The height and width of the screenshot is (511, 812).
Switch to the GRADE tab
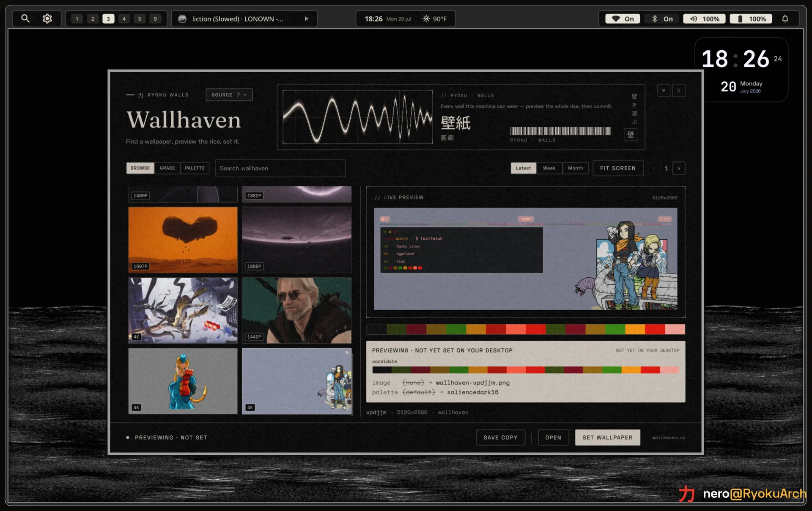[167, 168]
